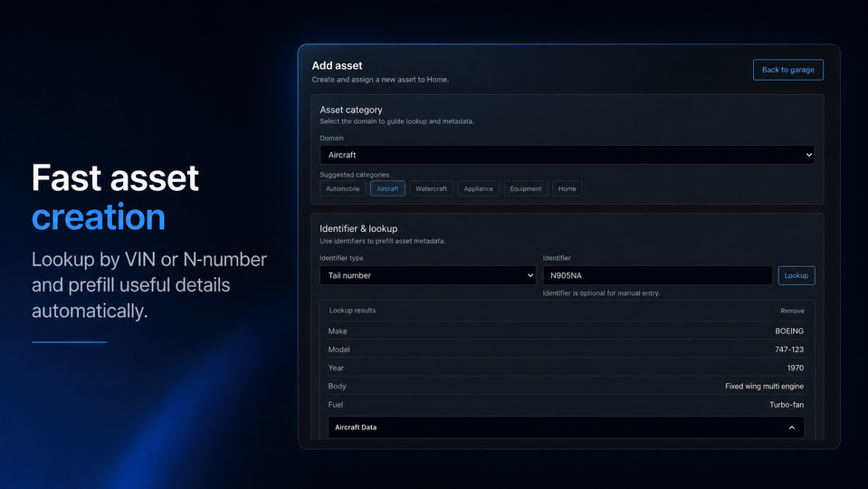Click the Suggested categories label

point(354,175)
